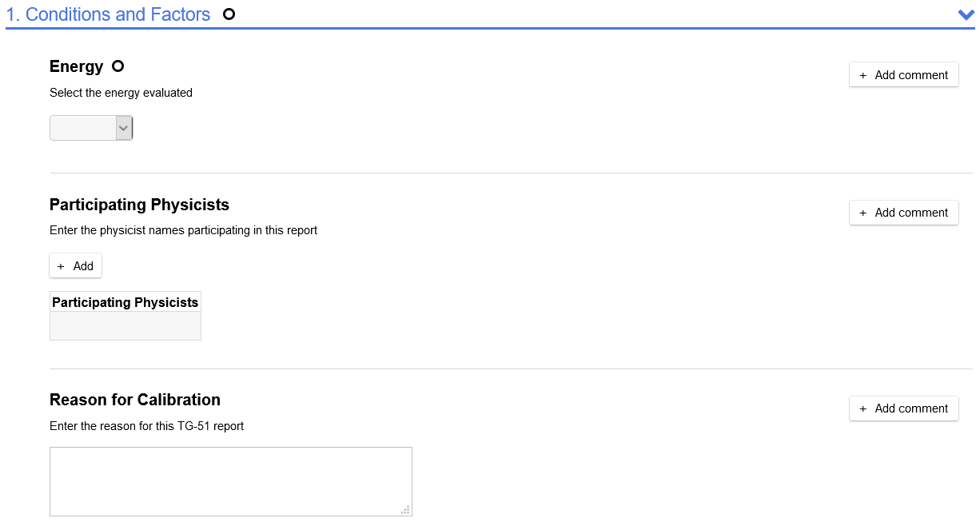Open the Energy selection dropdown arrow
This screenshot has width=980, height=522.
coord(124,128)
